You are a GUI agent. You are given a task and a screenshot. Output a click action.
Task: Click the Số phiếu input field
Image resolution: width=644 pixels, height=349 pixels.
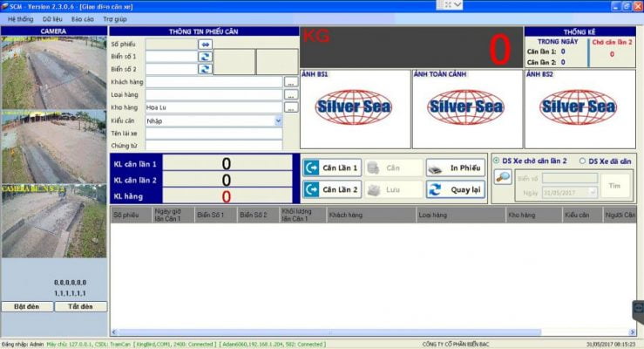(172, 44)
